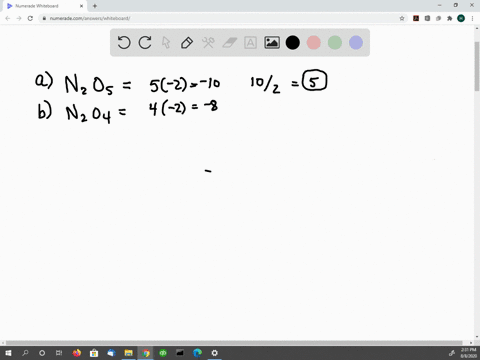Choose the eraser tool

pyautogui.click(x=229, y=43)
